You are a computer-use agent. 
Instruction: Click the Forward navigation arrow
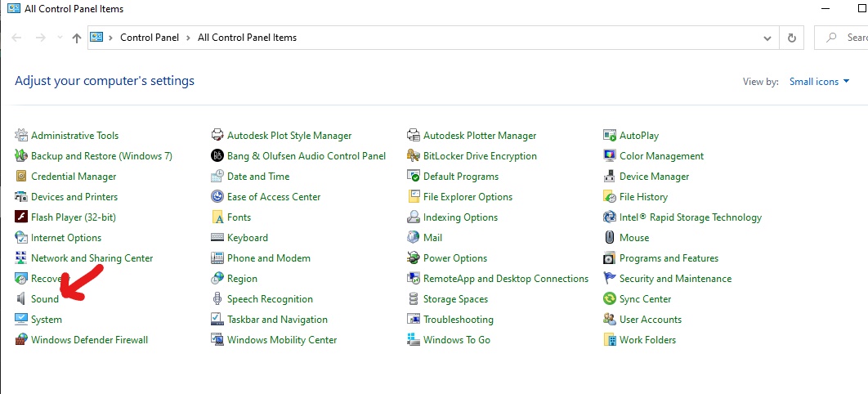click(x=40, y=38)
